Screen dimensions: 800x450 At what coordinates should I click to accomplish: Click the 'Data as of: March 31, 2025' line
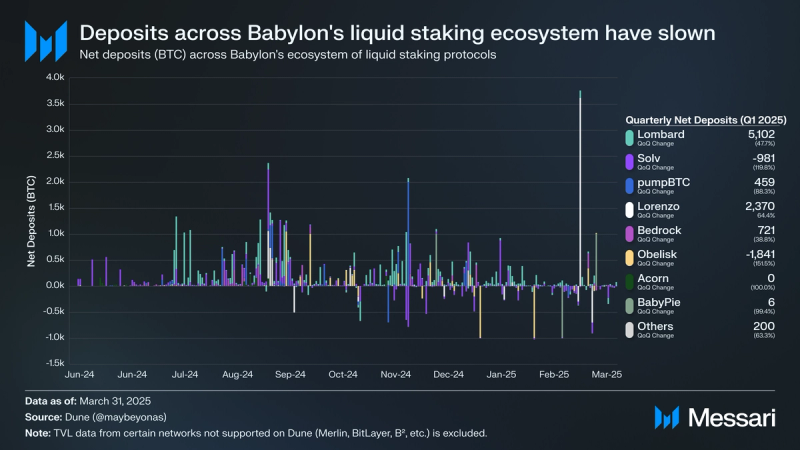coord(88,401)
